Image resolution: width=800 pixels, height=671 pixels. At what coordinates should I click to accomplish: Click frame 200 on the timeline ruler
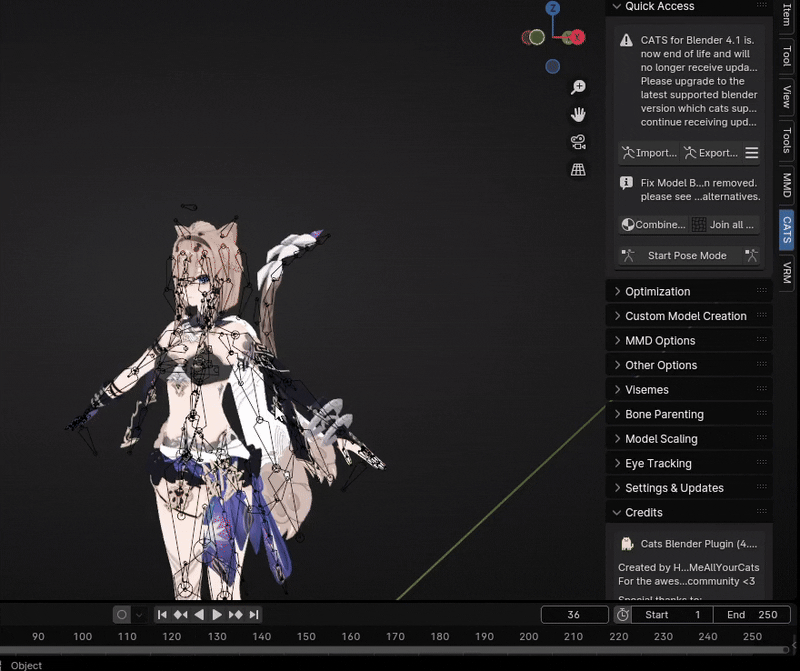click(529, 636)
